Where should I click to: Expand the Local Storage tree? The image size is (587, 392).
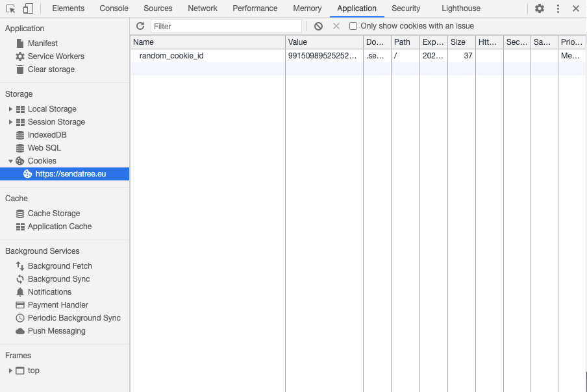10,109
